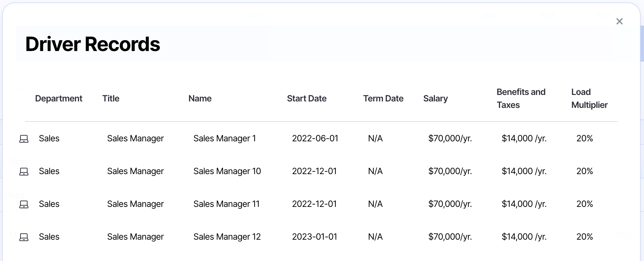The height and width of the screenshot is (261, 644).
Task: Click laptop icon for Sales Manager 10
Action: click(24, 172)
